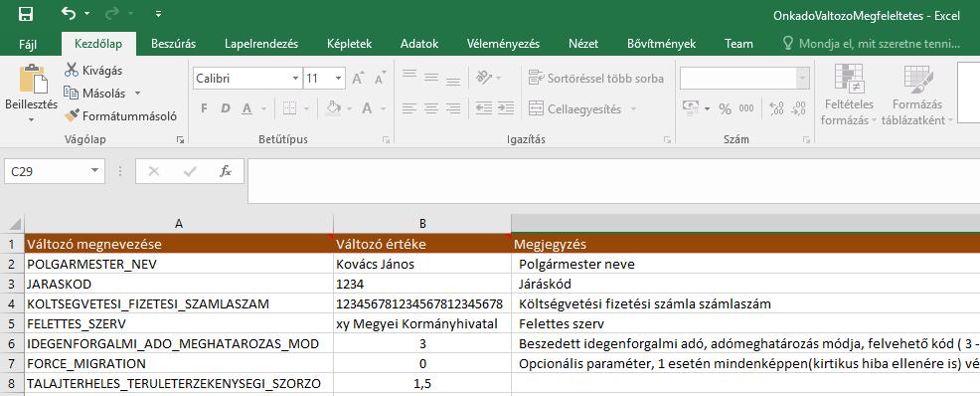Open the number format combo box

(745, 79)
